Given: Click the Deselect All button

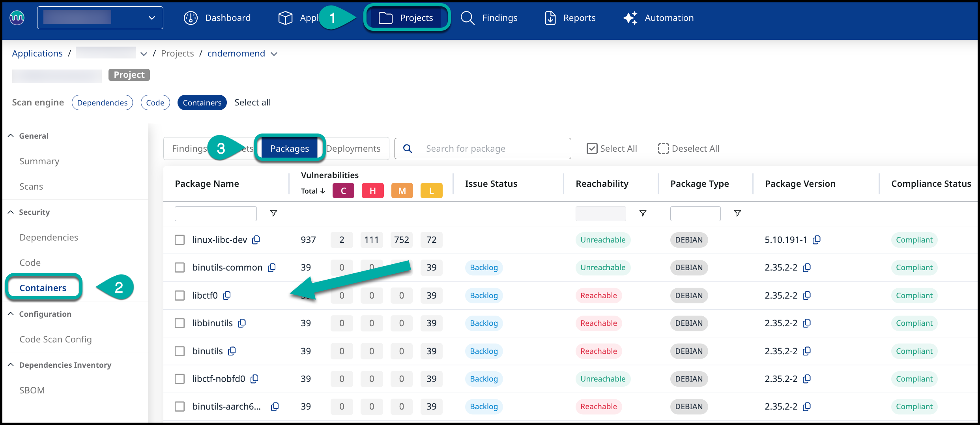Looking at the screenshot, I should [x=688, y=149].
